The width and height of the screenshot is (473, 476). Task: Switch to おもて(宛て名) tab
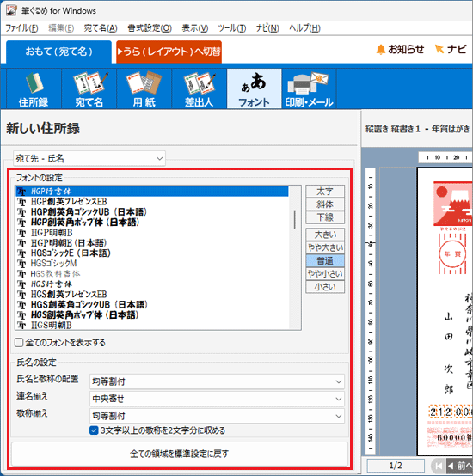tap(59, 52)
